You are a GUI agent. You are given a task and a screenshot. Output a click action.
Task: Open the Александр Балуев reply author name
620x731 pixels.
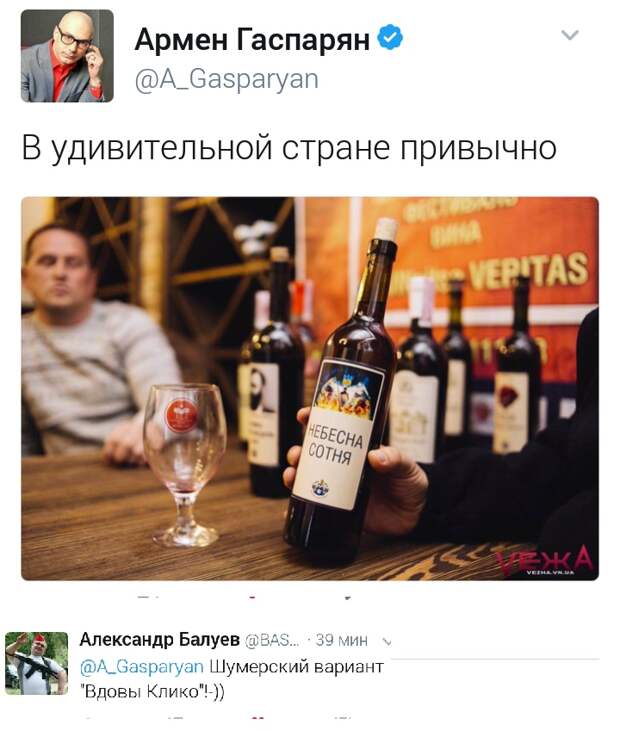[x=159, y=640]
